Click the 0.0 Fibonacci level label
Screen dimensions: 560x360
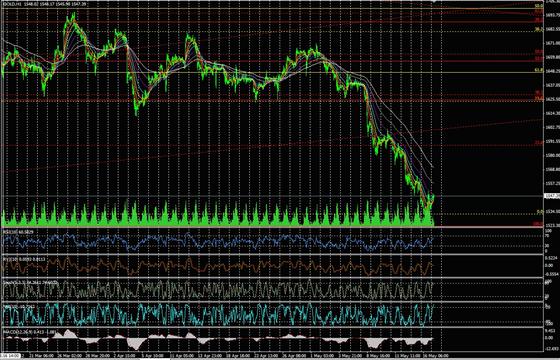(540, 212)
